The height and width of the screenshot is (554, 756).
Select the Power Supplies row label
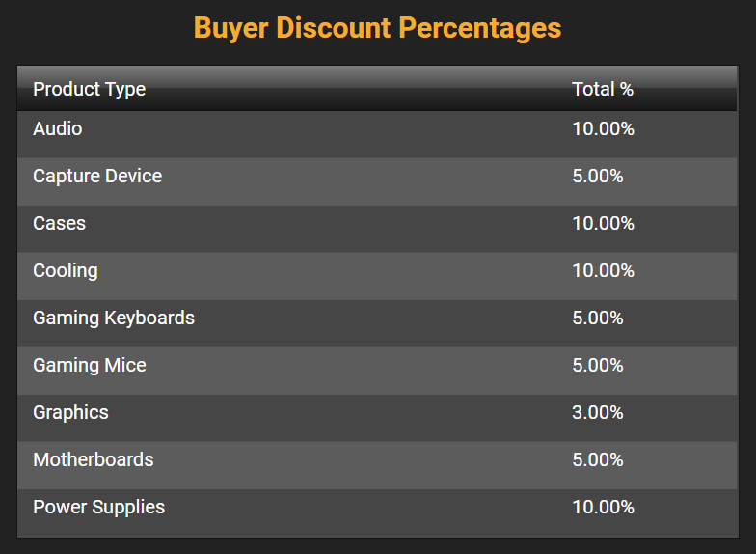pos(99,507)
